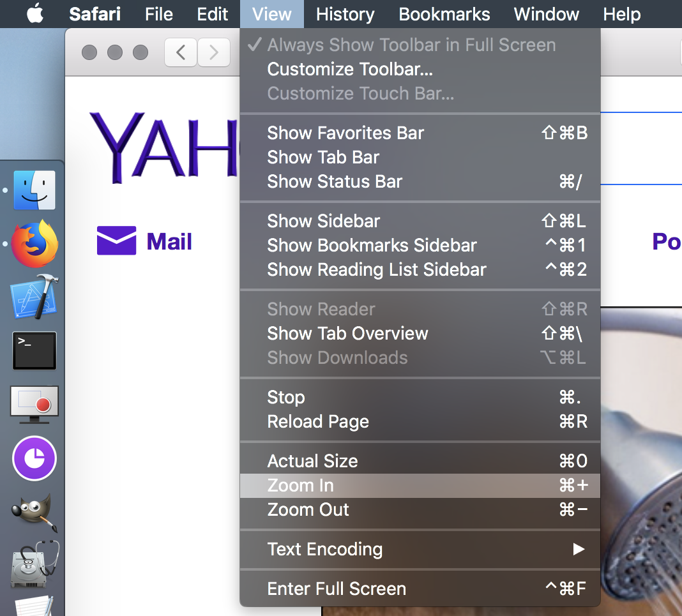The image size is (682, 616).
Task: Open the Apple menu
Action: click(x=35, y=13)
